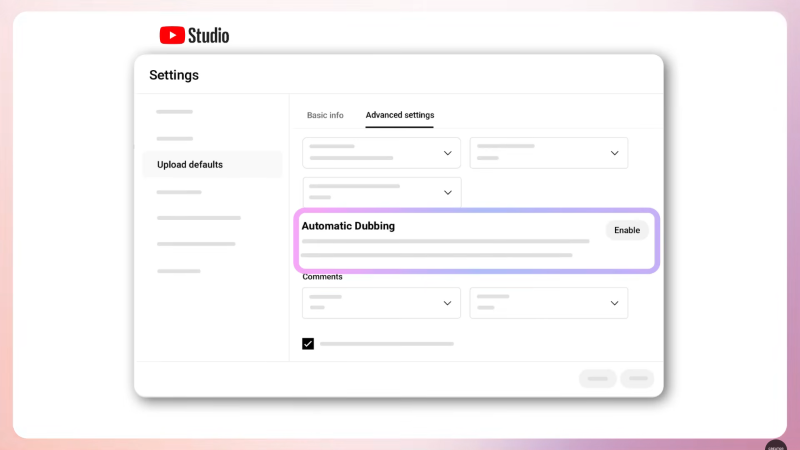
Task: Open the left dropdown under Comments
Action: click(x=382, y=303)
